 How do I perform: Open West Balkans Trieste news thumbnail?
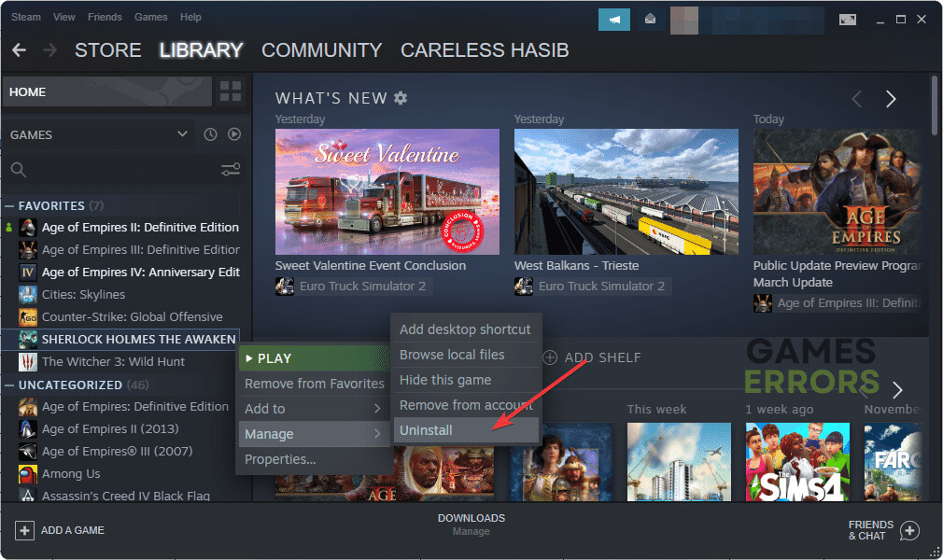pos(626,192)
